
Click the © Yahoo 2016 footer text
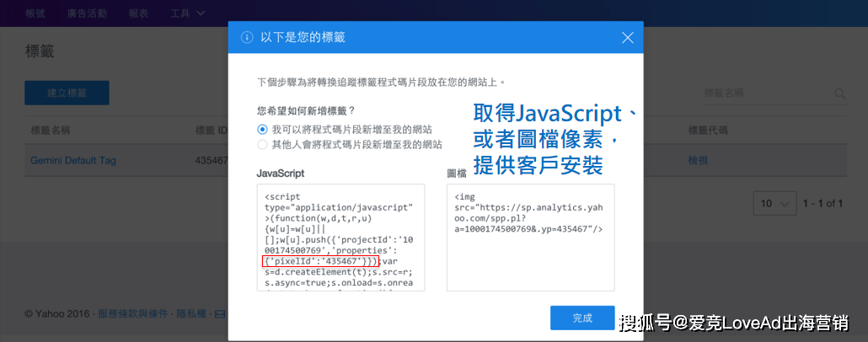pyautogui.click(x=57, y=314)
